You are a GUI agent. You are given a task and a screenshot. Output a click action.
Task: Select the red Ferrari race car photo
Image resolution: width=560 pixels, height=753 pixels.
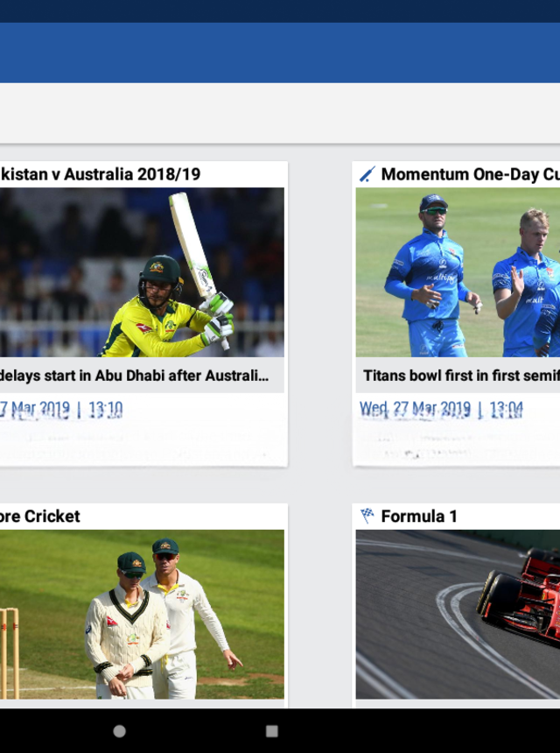pos(458,614)
